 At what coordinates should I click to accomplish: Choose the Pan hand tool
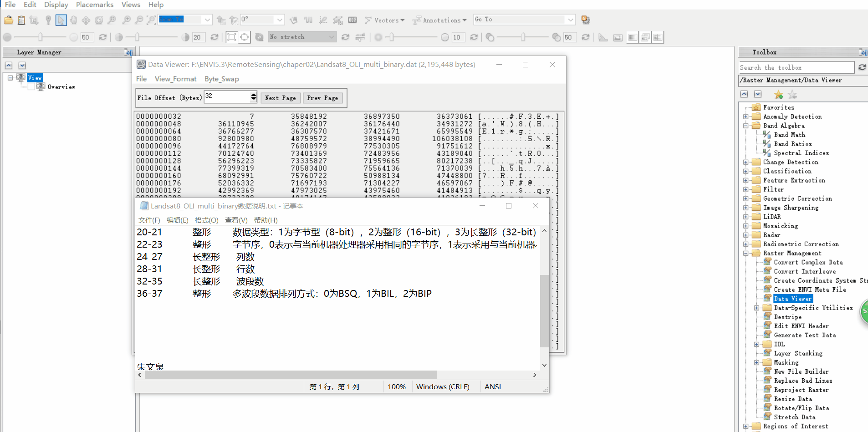point(73,20)
